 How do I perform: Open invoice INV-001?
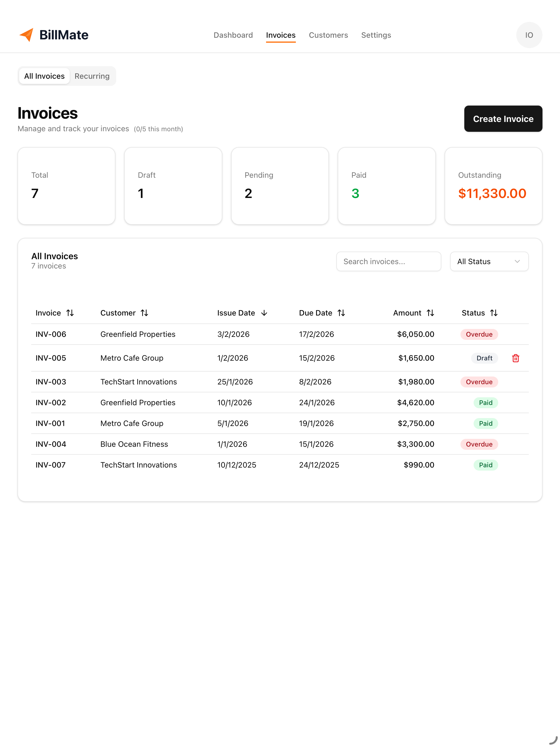tap(50, 423)
